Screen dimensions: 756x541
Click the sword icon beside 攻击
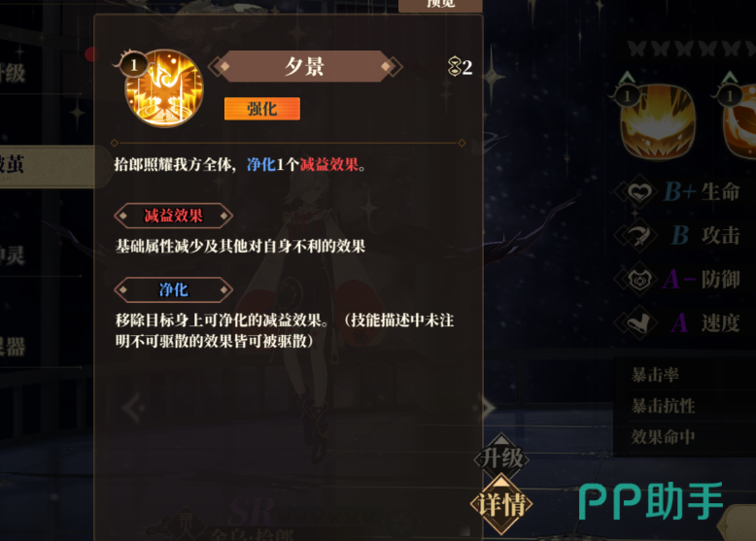click(x=639, y=236)
